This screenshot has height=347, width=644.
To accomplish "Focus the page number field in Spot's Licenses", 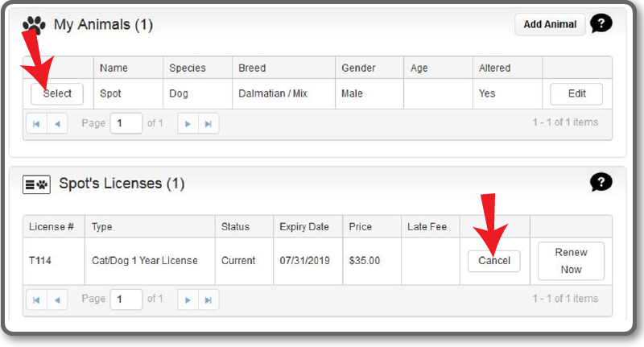I will click(126, 299).
